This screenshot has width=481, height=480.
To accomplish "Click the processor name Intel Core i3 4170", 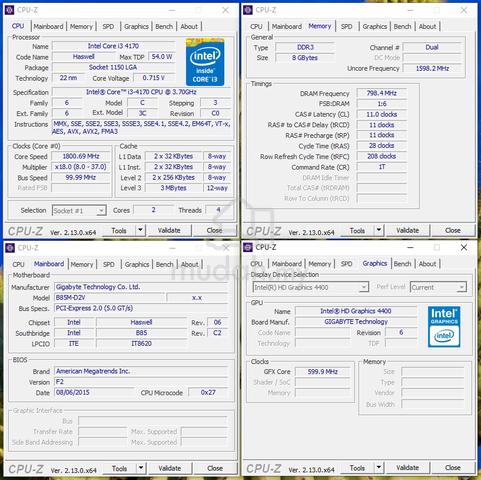I will (x=113, y=46).
